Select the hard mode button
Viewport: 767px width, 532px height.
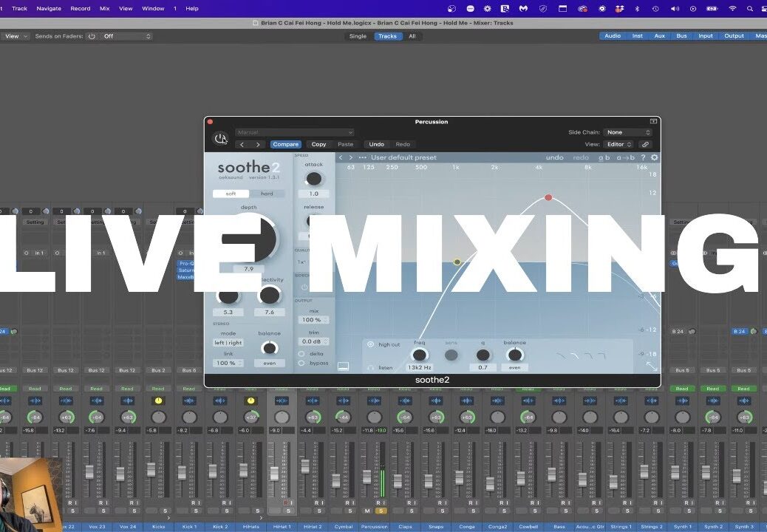(x=267, y=194)
